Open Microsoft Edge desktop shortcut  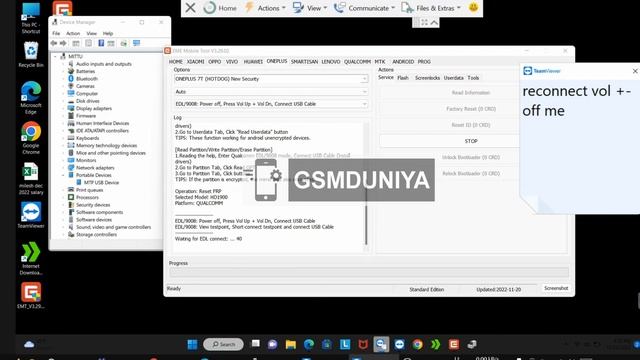tap(31, 98)
